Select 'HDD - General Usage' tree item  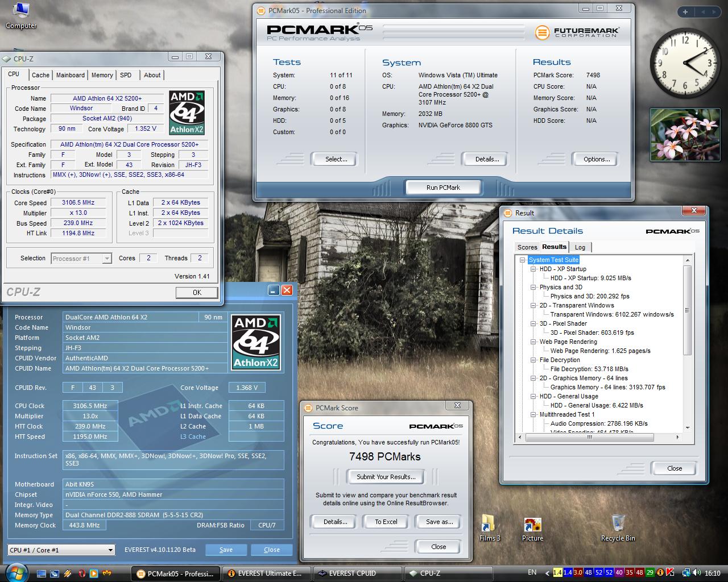[569, 396]
